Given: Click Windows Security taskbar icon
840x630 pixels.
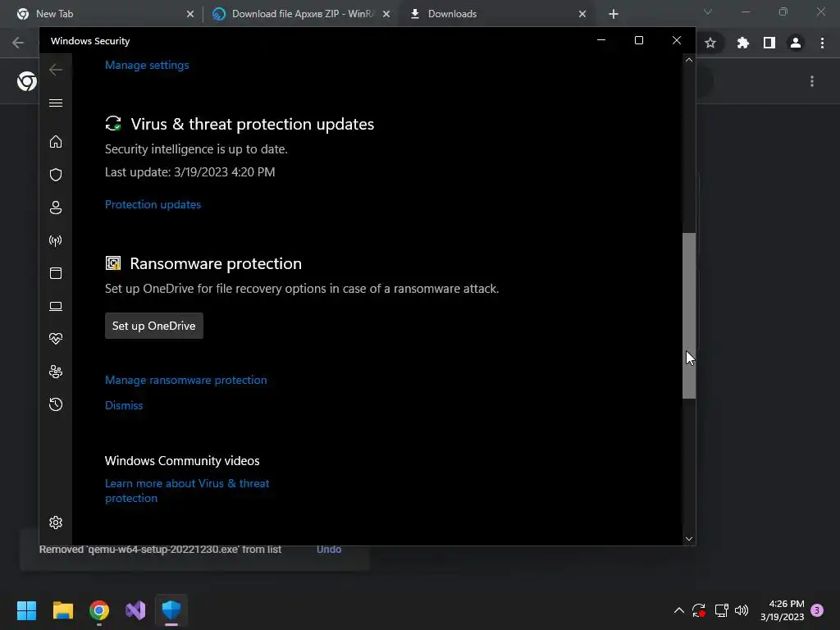Looking at the screenshot, I should coord(171,610).
